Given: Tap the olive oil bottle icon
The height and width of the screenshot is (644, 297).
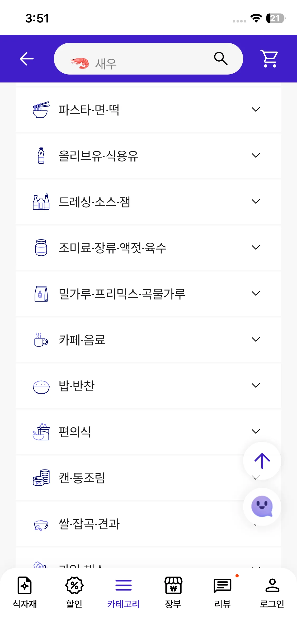Looking at the screenshot, I should coord(41,156).
